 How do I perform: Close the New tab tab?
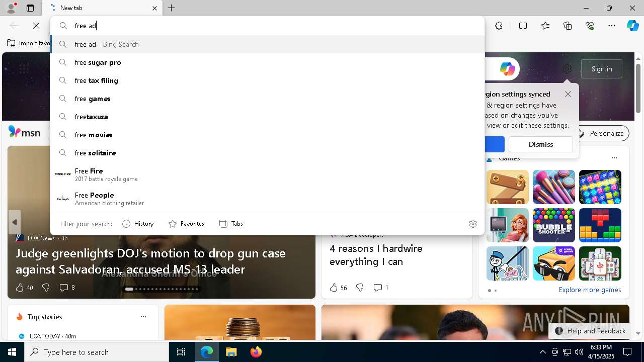point(154,8)
